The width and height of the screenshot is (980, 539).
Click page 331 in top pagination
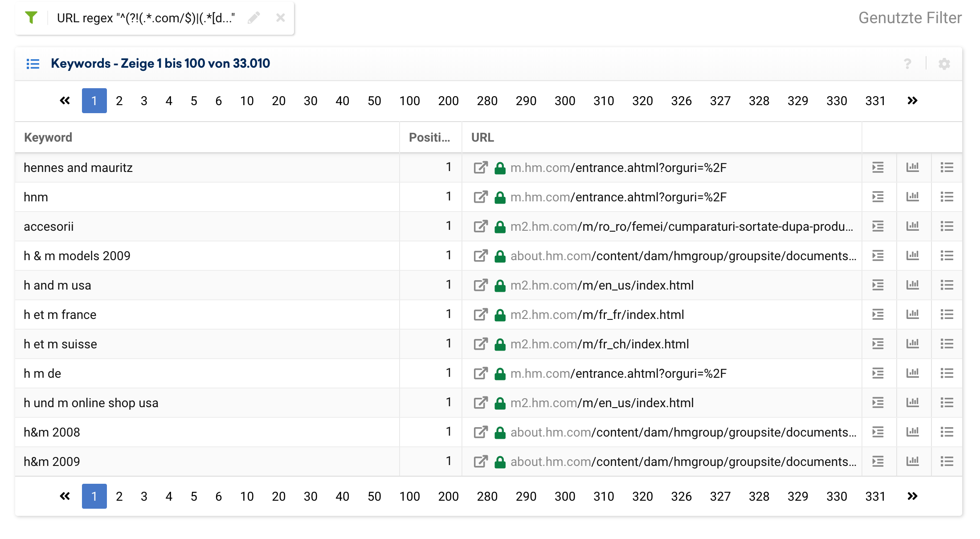pos(875,101)
